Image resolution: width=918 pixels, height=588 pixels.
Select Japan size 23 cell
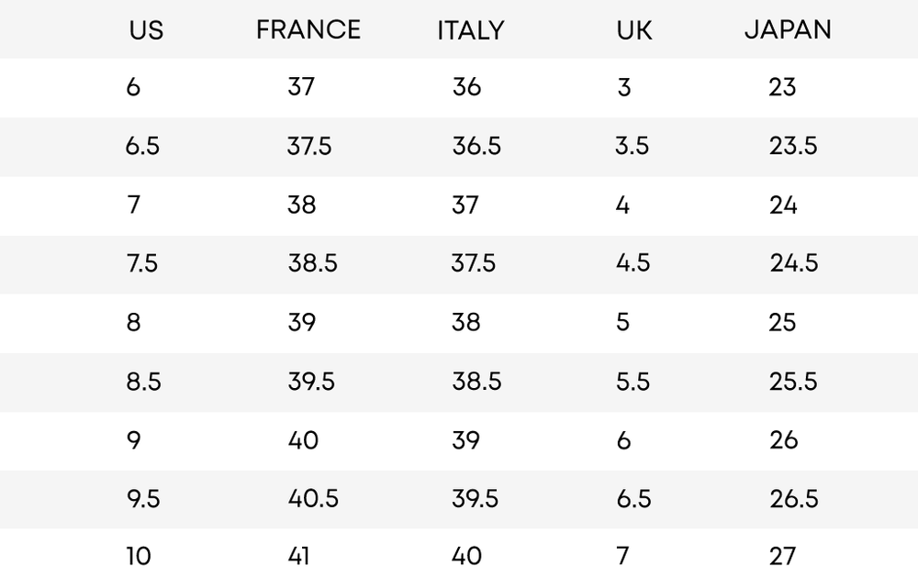click(783, 88)
